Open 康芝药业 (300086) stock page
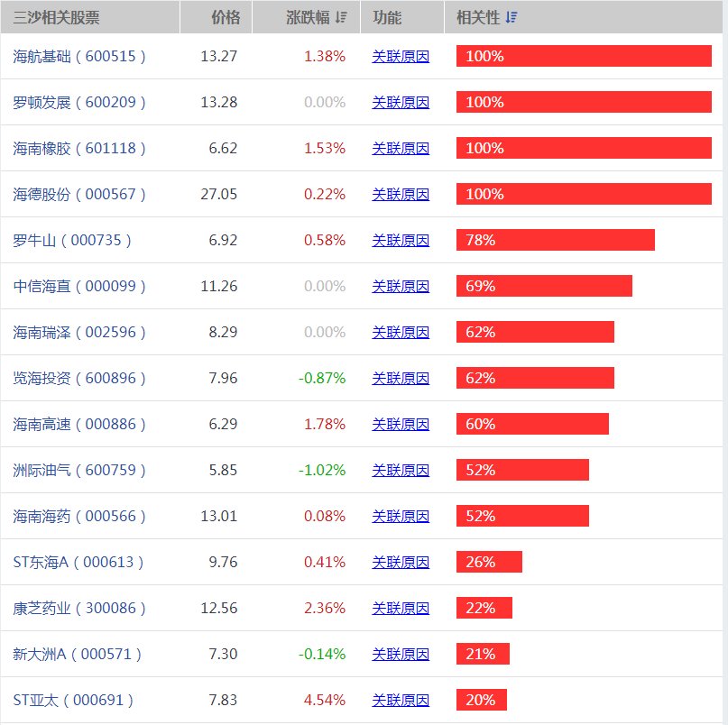The height and width of the screenshot is (725, 728). (79, 608)
